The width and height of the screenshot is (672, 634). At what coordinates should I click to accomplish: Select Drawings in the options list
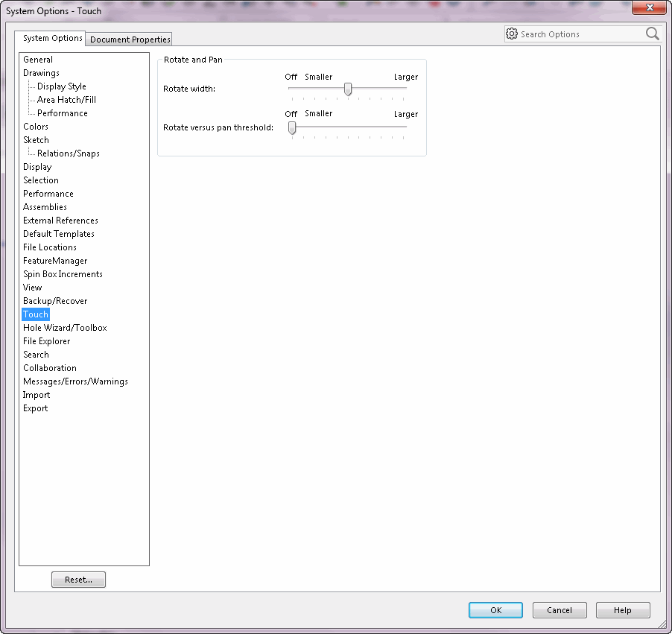tap(41, 73)
